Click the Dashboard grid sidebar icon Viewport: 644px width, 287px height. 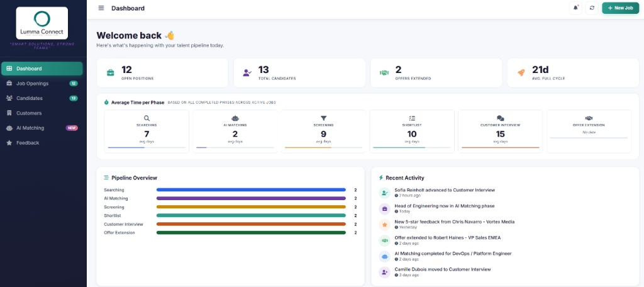9,69
